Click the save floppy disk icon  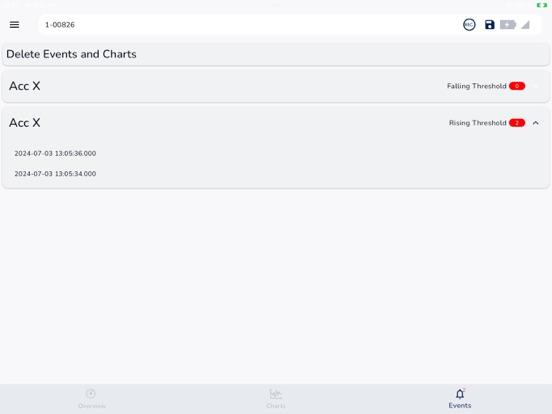(489, 25)
